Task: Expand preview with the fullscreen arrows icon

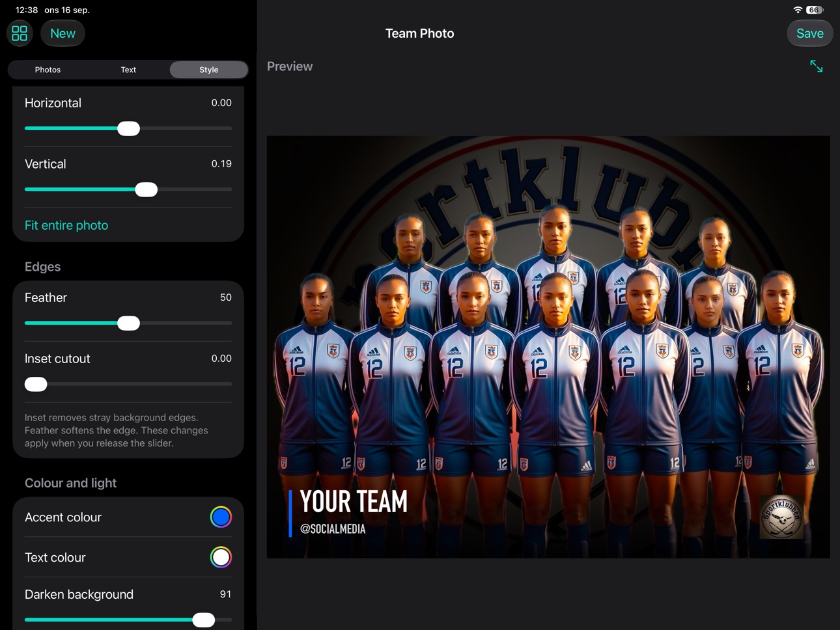Action: (x=817, y=66)
